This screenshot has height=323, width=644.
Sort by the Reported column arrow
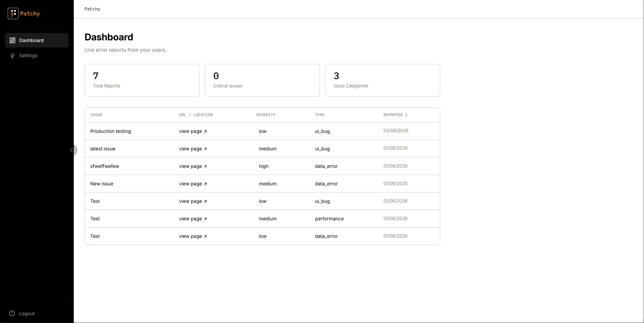point(406,115)
